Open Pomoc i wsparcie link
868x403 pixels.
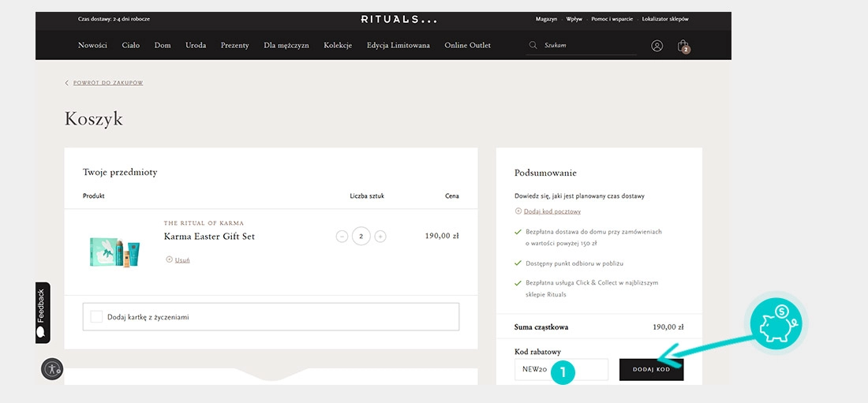(x=612, y=19)
